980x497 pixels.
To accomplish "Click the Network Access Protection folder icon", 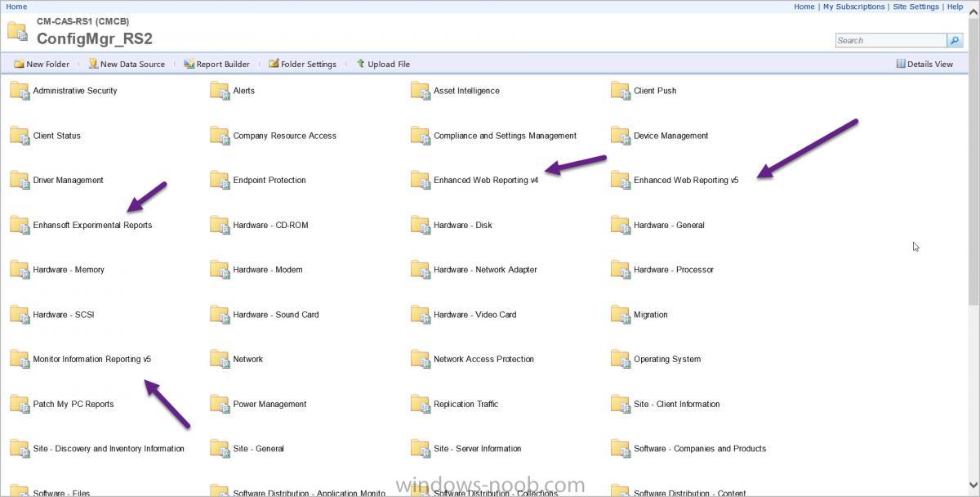I will (x=421, y=359).
